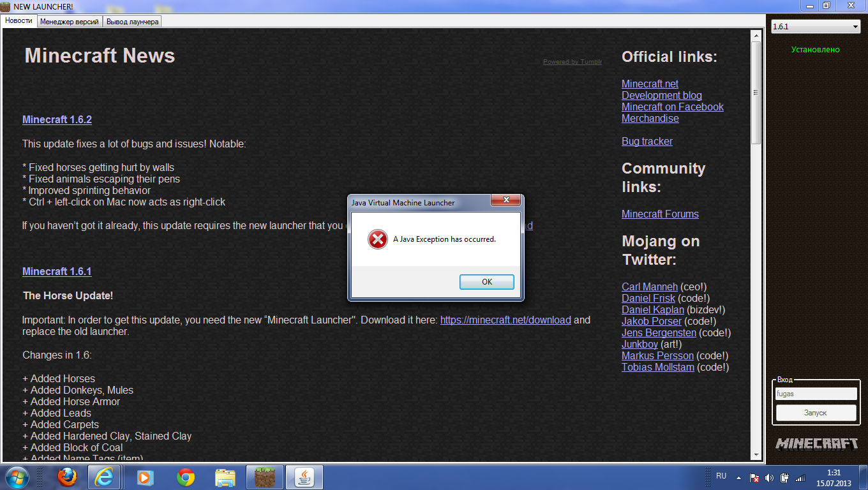Open Jens Bergensten's Twitter link
This screenshot has width=868, height=490.
point(659,332)
